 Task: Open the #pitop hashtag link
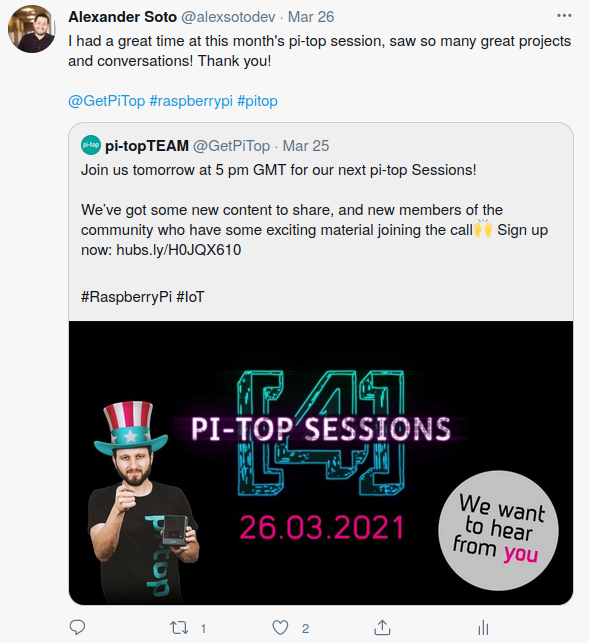point(257,101)
